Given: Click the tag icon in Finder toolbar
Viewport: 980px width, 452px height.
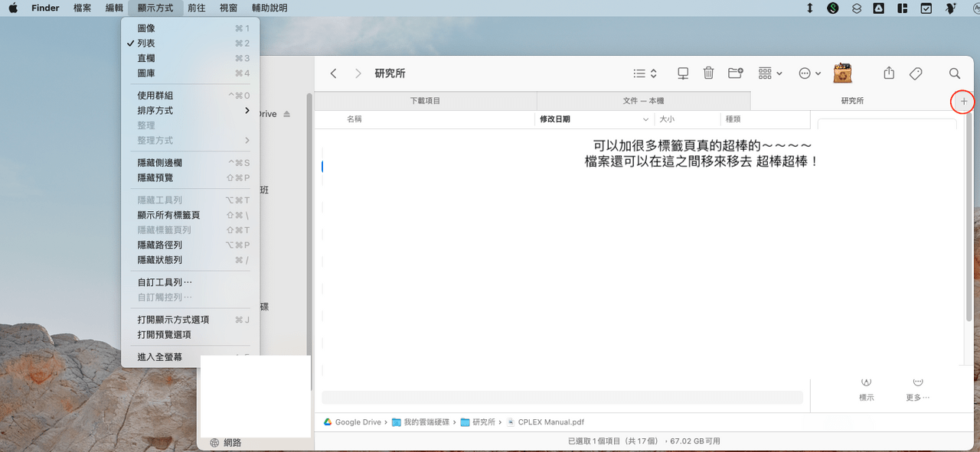Looking at the screenshot, I should pyautogui.click(x=916, y=73).
